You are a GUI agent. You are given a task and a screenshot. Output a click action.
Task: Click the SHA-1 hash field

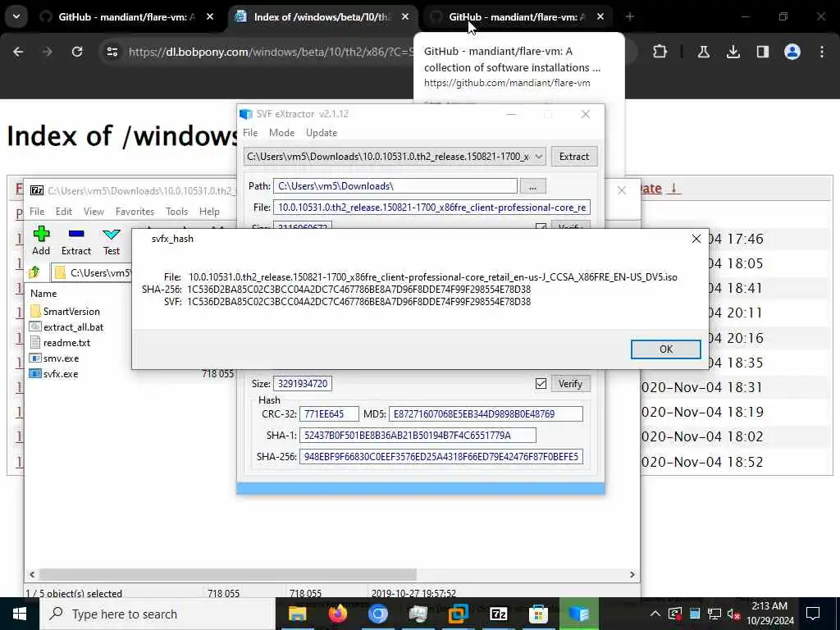[x=418, y=436]
